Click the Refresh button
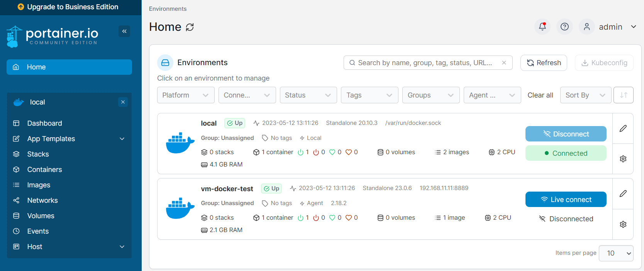 (544, 63)
